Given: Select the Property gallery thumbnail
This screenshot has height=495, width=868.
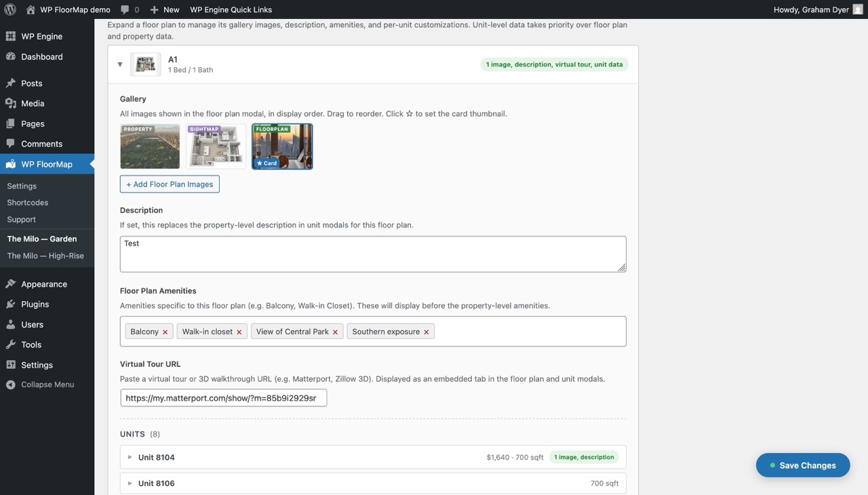Looking at the screenshot, I should (x=150, y=146).
